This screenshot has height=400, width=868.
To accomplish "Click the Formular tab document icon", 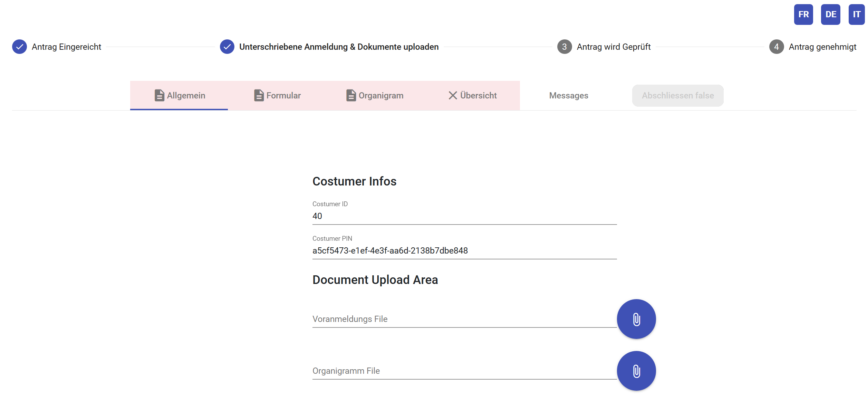I will click(x=259, y=95).
